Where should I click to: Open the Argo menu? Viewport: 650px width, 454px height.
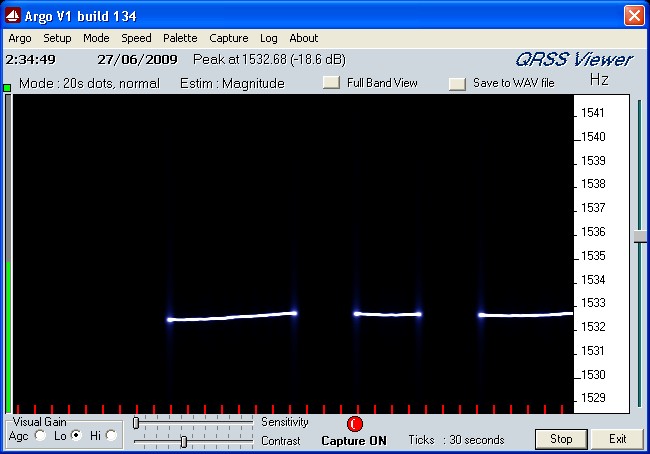(x=20, y=38)
